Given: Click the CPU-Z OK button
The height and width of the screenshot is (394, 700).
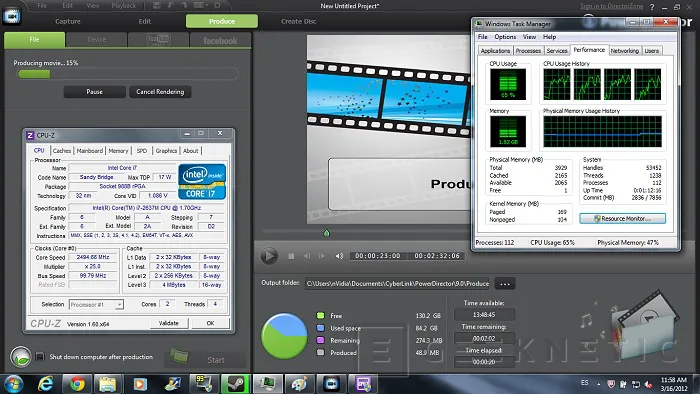Looking at the screenshot, I should 210,323.
